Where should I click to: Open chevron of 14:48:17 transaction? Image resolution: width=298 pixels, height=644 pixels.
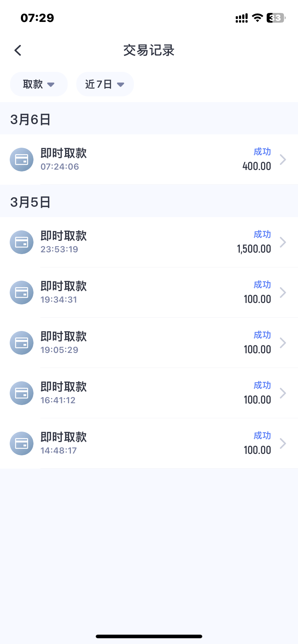click(283, 443)
